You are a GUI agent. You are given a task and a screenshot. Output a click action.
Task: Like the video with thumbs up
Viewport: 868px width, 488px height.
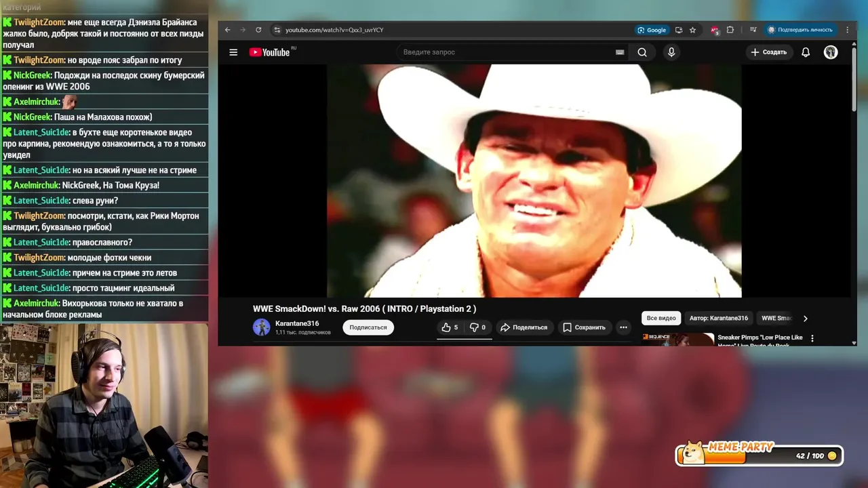[x=450, y=327]
